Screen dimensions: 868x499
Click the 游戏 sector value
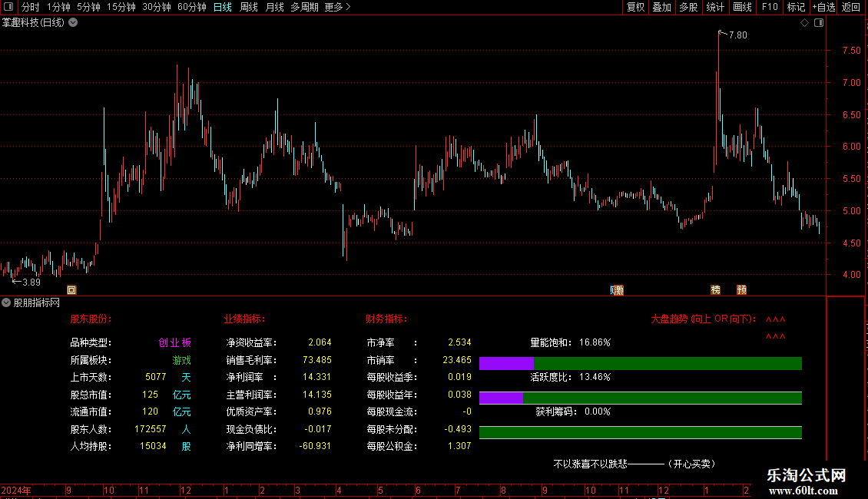pos(181,360)
